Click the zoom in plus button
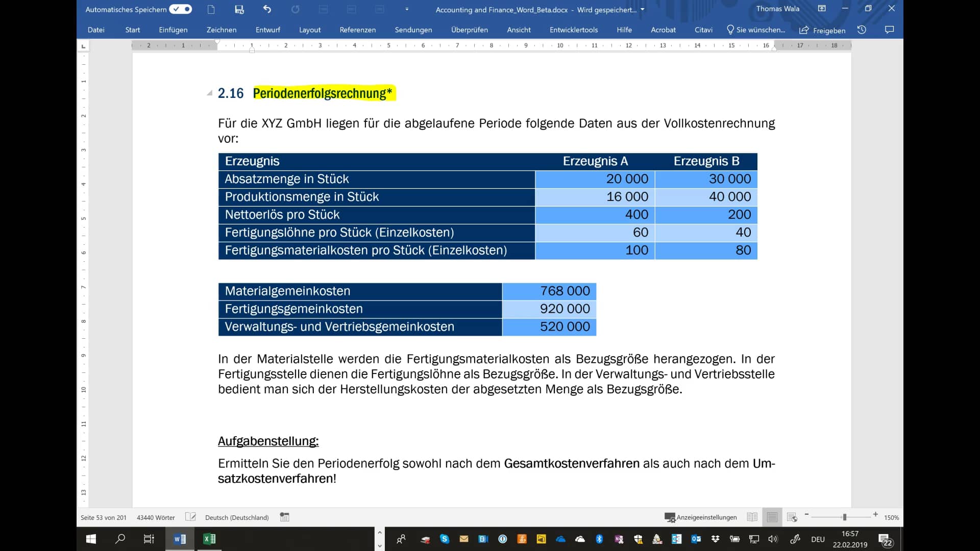Screen dimensions: 980x551 click(x=875, y=515)
